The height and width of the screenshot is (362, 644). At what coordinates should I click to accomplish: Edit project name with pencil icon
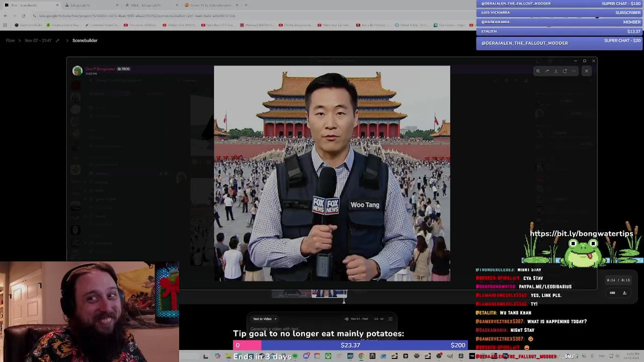pos(56,40)
